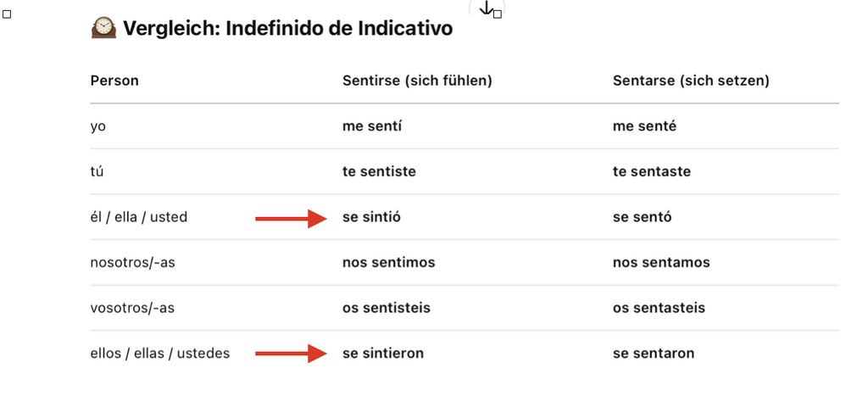Click the se sentó cell
This screenshot has width=868, height=396.
click(643, 217)
